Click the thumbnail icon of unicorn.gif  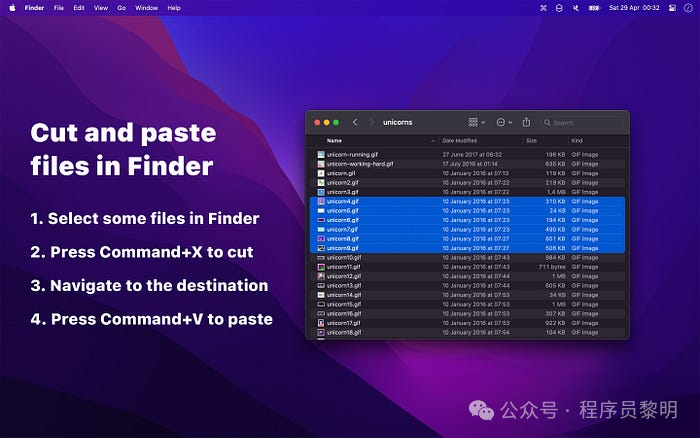pyautogui.click(x=321, y=173)
